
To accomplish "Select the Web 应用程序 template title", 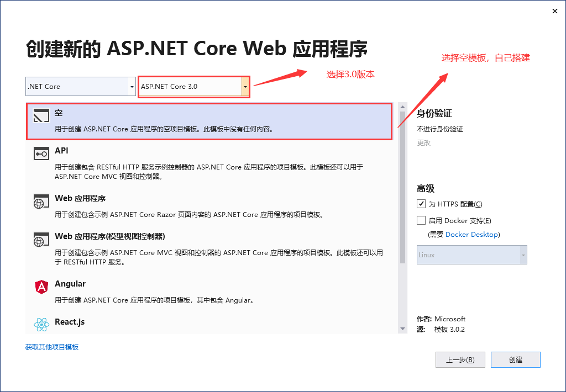I will coord(80,198).
